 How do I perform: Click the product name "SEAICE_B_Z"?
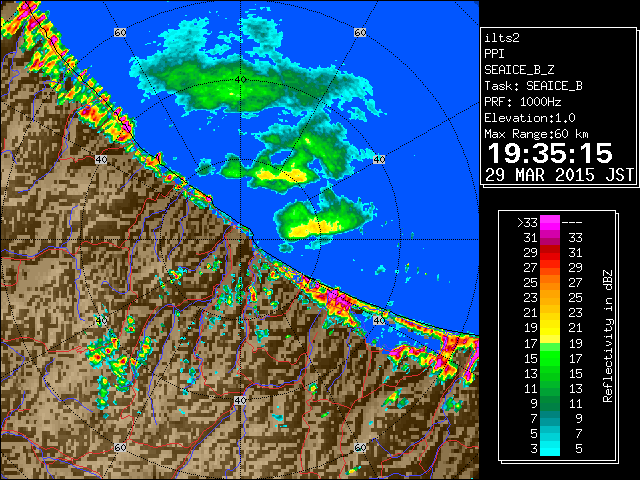point(519,70)
